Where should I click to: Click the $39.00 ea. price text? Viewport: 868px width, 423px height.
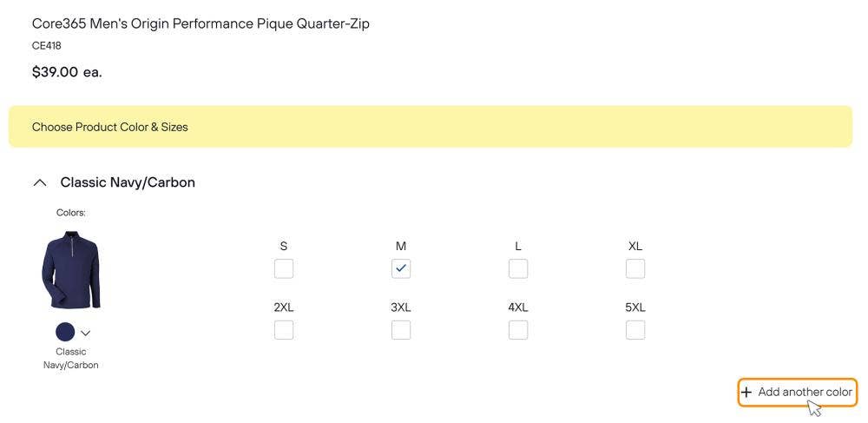click(x=67, y=72)
